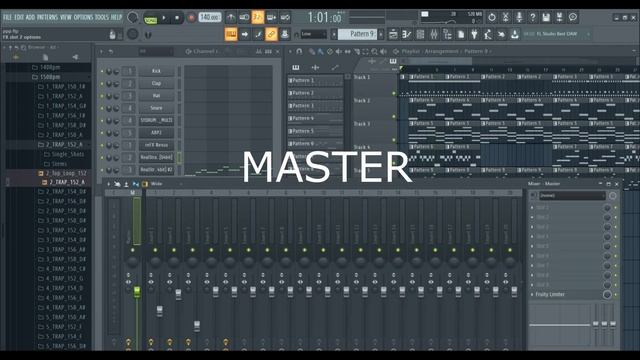Open the EDIT menu

click(19, 18)
